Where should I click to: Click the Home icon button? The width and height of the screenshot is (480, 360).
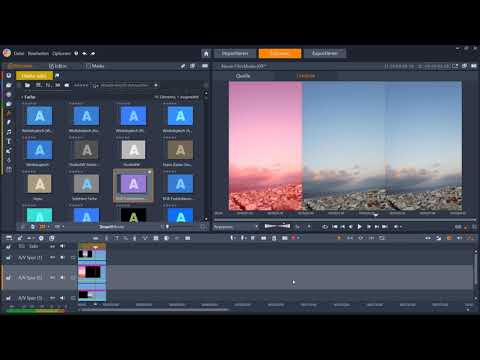pyautogui.click(x=206, y=53)
